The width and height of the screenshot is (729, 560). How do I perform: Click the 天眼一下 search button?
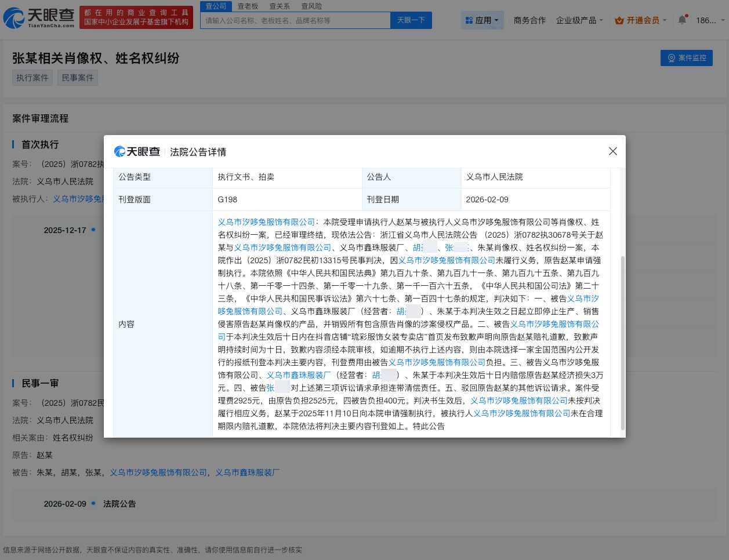coord(411,20)
